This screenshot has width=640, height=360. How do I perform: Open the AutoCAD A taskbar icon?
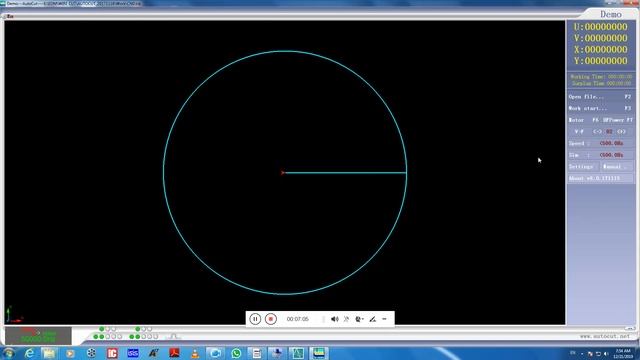tap(153, 353)
